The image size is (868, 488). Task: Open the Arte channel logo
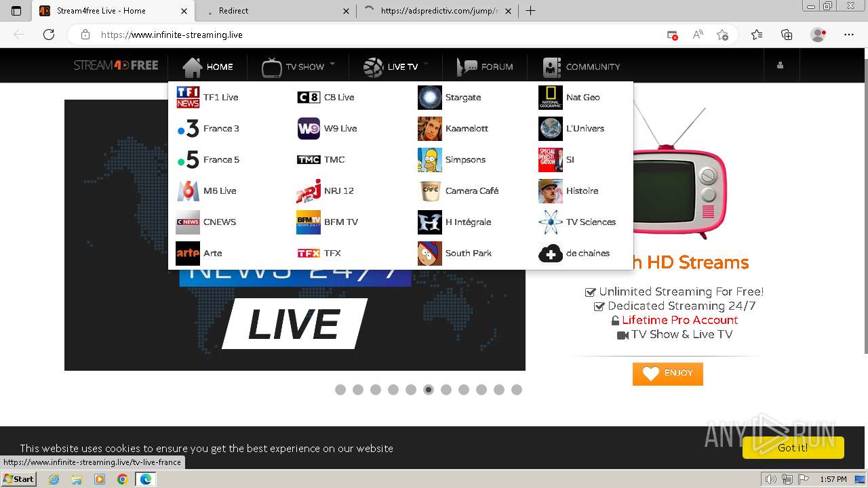coord(188,253)
